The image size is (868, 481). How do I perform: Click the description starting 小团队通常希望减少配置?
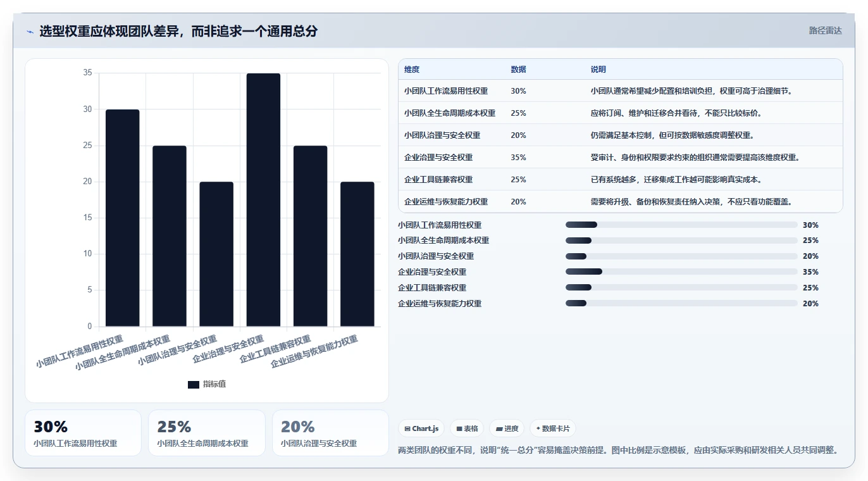pos(691,91)
